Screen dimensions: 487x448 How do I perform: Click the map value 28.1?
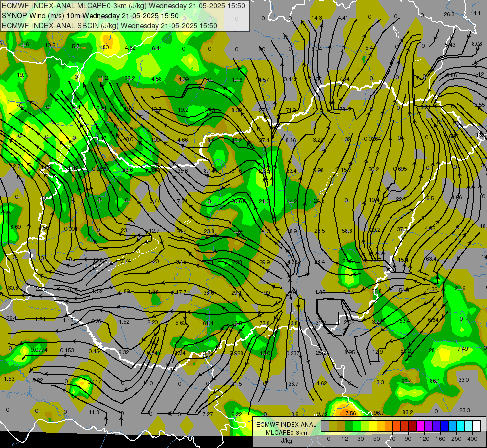(434, 350)
